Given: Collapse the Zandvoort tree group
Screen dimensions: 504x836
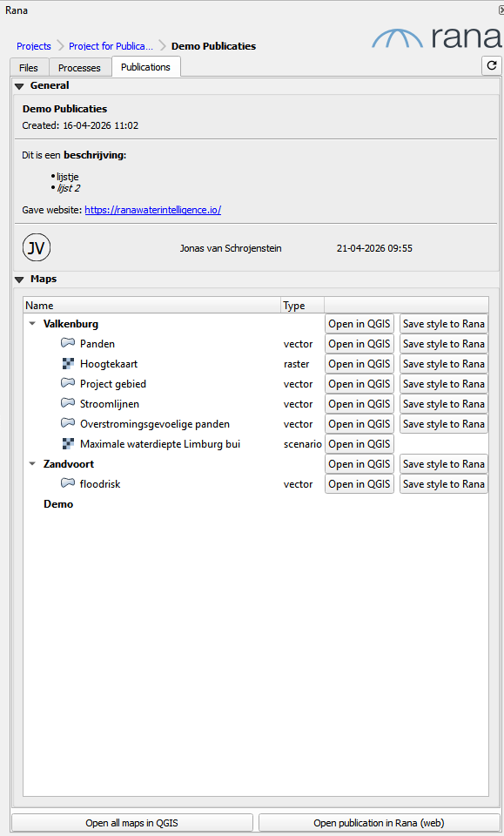Looking at the screenshot, I should click(32, 464).
